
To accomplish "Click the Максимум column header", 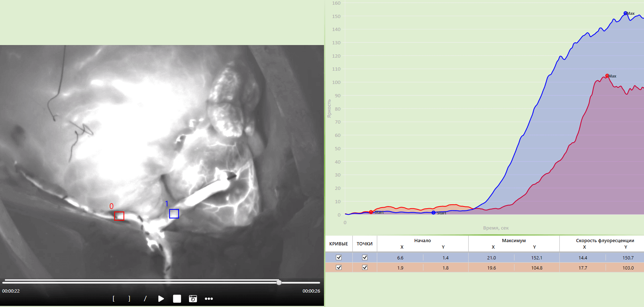I will 514,241.
